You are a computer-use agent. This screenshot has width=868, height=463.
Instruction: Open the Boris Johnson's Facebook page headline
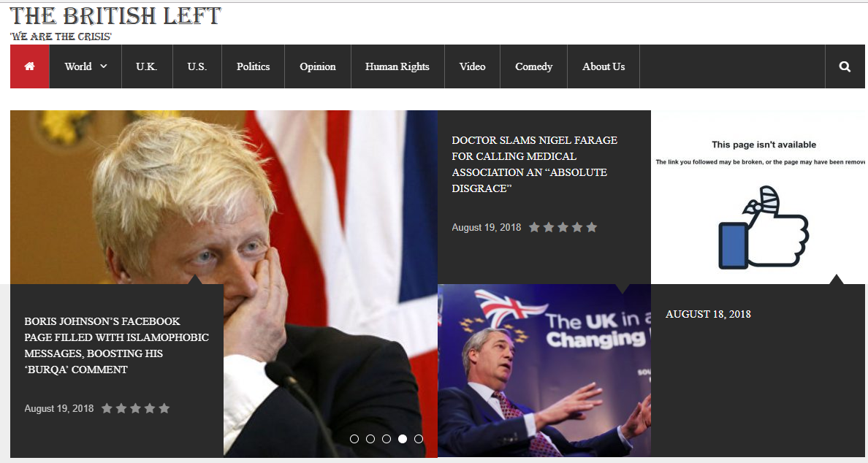pos(117,345)
